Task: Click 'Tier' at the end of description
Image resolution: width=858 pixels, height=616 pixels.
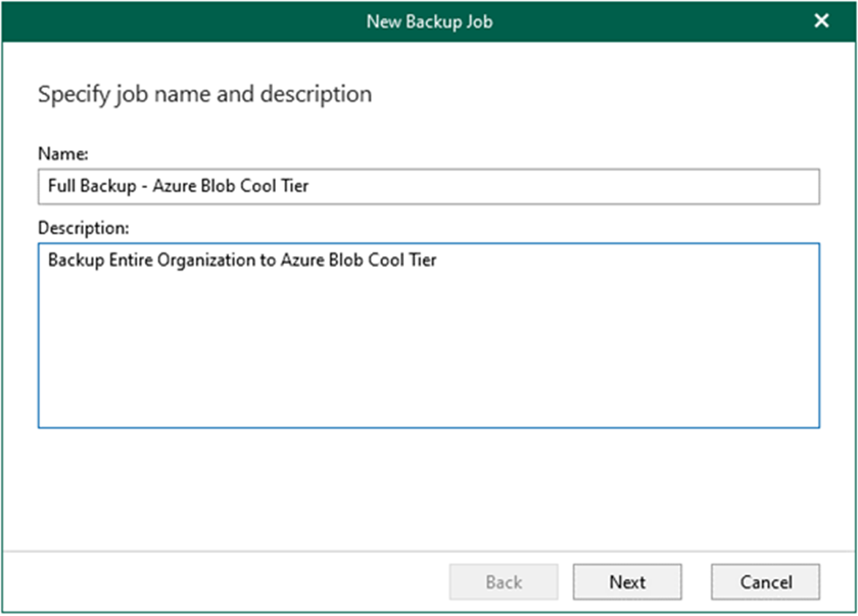Action: 422,260
